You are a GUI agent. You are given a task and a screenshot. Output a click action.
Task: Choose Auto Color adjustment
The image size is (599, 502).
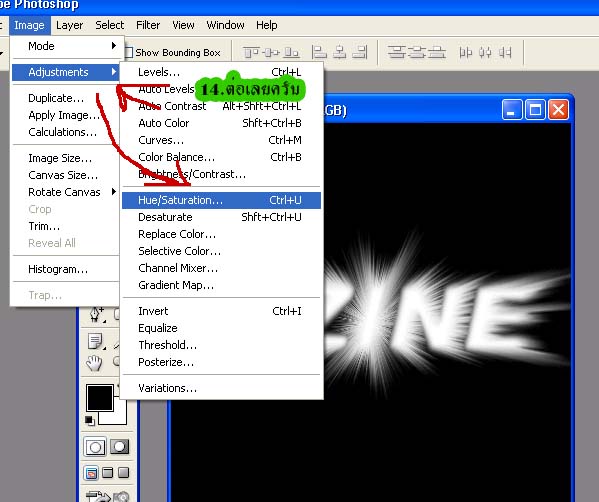[x=221, y=123]
